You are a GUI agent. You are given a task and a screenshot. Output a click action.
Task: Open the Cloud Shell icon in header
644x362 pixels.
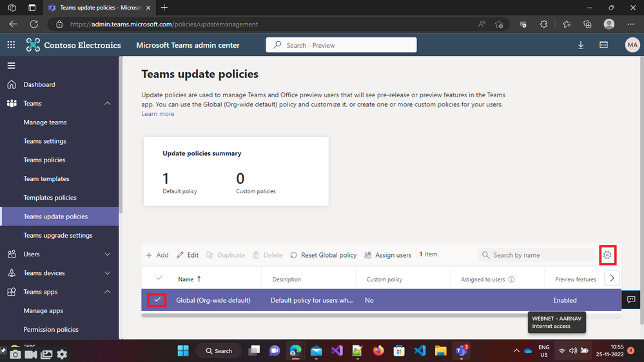tap(604, 44)
